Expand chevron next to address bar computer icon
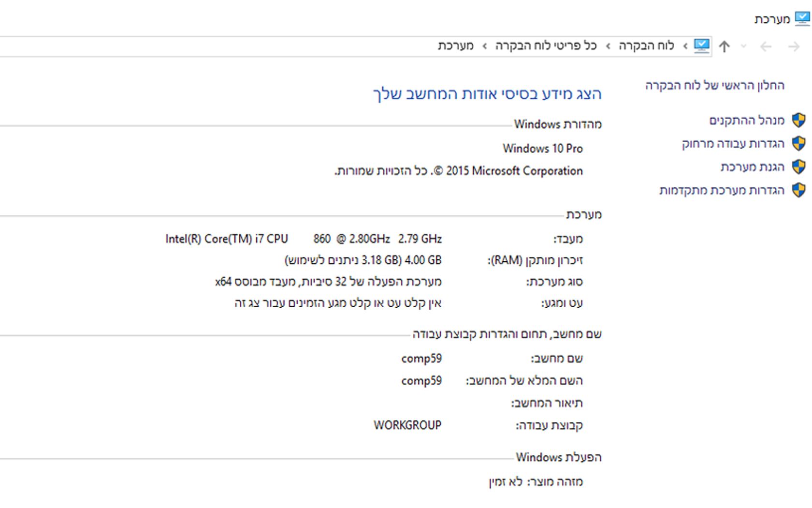Screen dimensions: 812x508 click(685, 46)
